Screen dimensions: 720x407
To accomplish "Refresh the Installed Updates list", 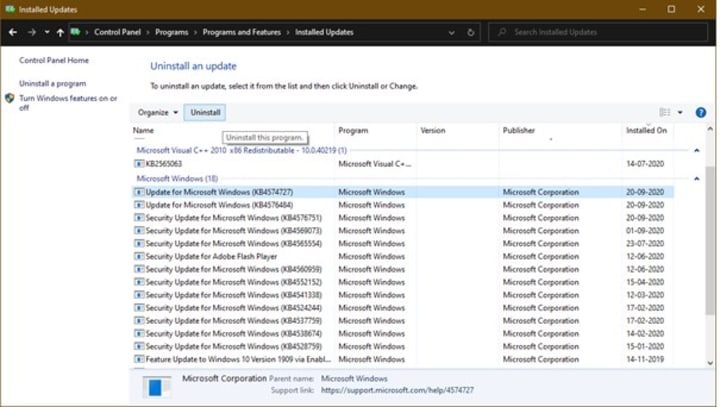I will coord(471,33).
